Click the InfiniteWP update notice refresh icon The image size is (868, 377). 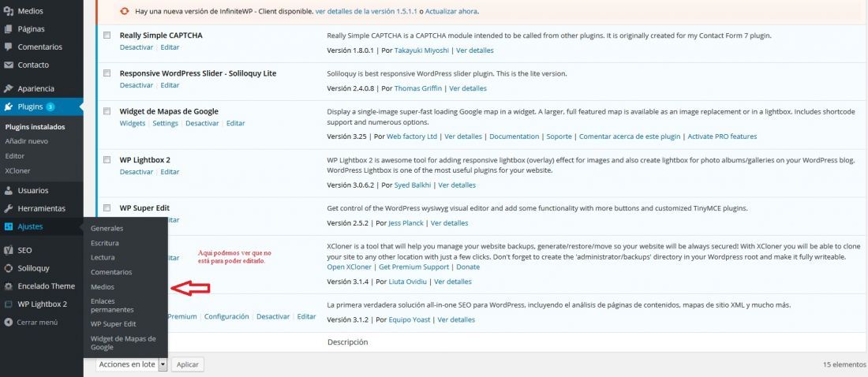point(125,11)
